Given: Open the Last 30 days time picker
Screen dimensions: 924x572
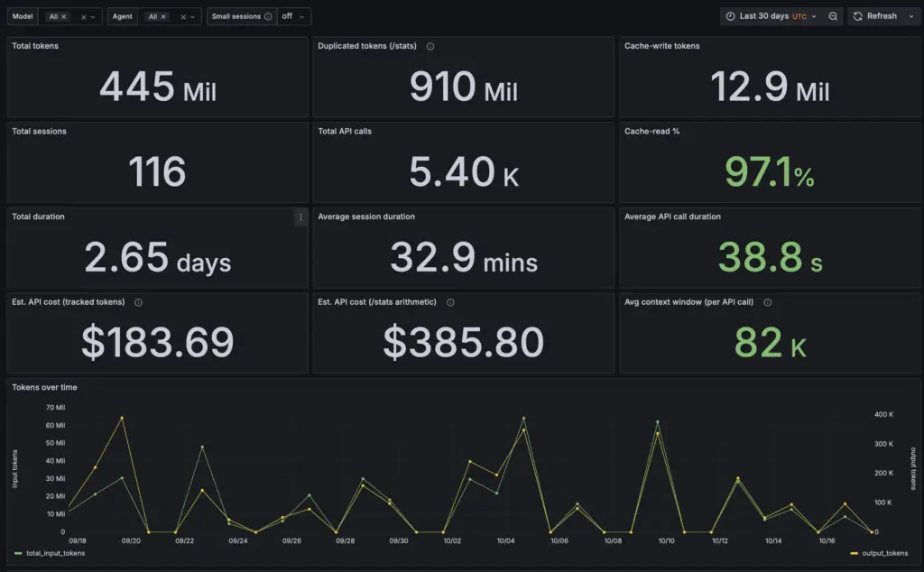Looking at the screenshot, I should click(771, 16).
